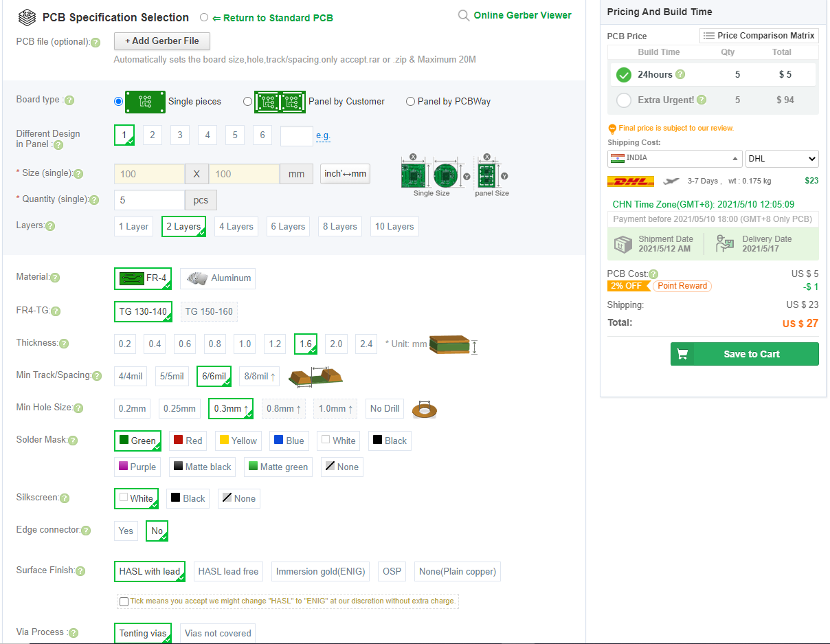This screenshot has width=830, height=644.
Task: Set Edge connector to Yes
Action: click(126, 531)
